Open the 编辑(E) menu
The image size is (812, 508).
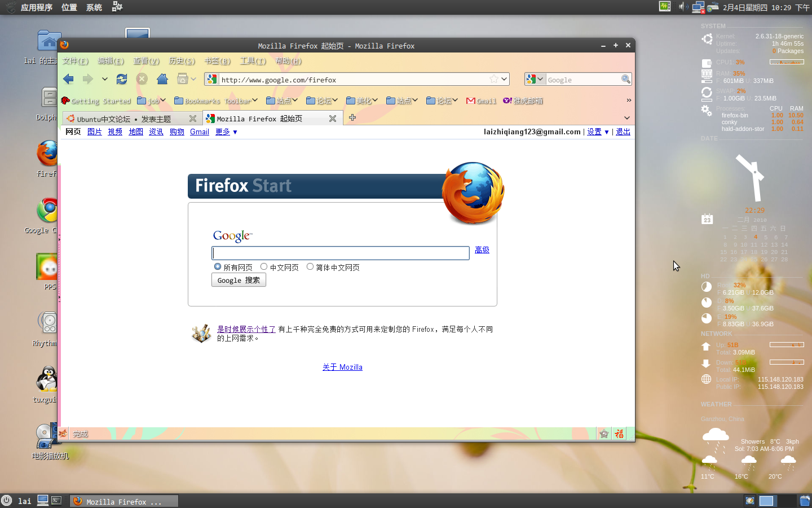111,61
